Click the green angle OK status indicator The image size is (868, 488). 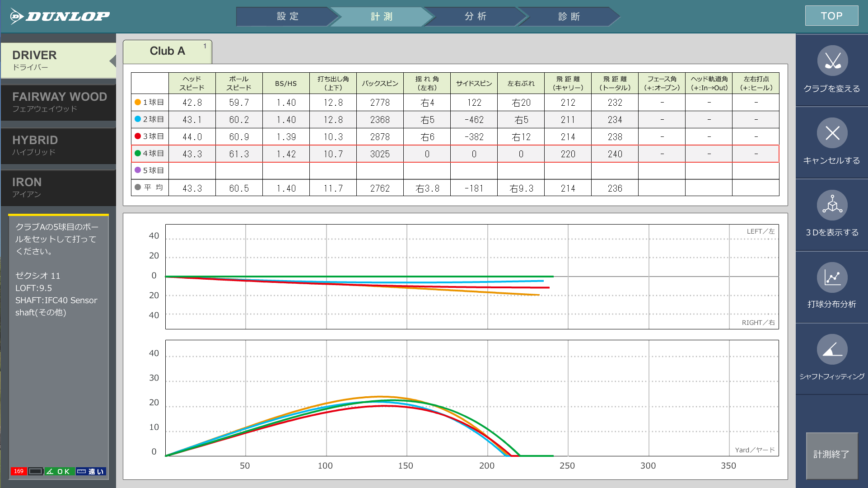pos(59,471)
